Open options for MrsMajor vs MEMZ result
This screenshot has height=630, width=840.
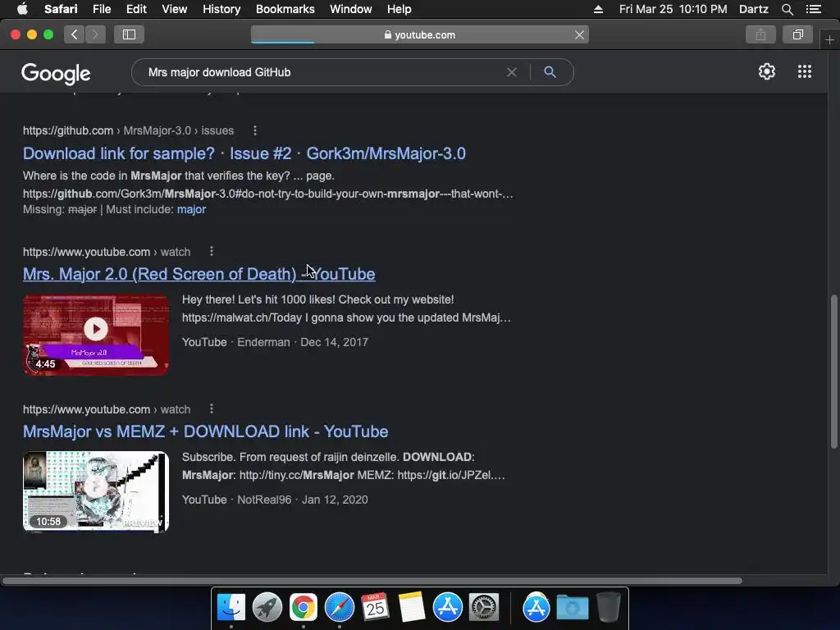point(212,409)
